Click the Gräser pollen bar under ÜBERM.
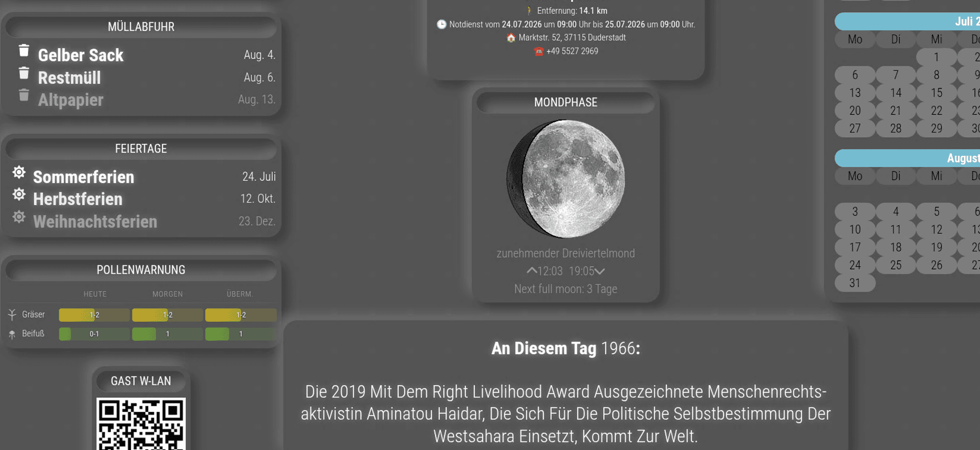The image size is (980, 450). click(x=241, y=315)
